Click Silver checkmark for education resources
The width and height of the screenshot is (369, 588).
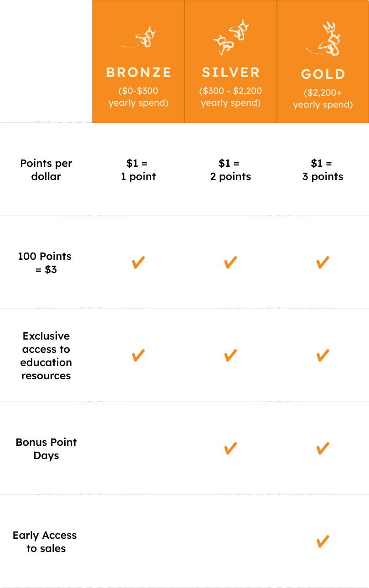coord(231,356)
